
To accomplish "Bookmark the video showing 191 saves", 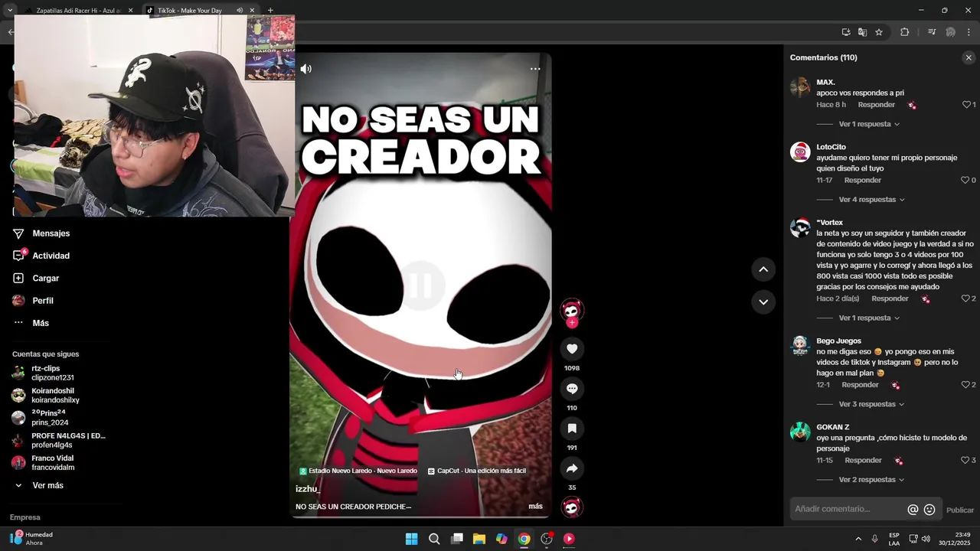I will (572, 429).
